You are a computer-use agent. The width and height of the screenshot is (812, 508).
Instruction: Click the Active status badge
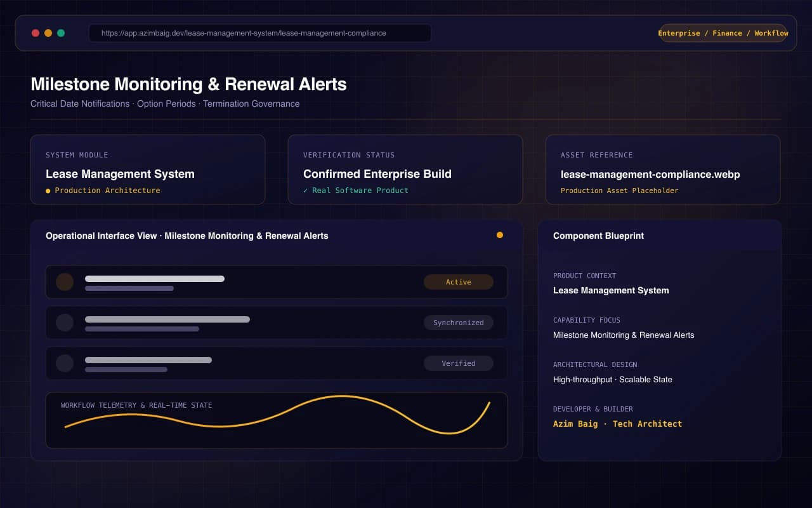coord(459,282)
